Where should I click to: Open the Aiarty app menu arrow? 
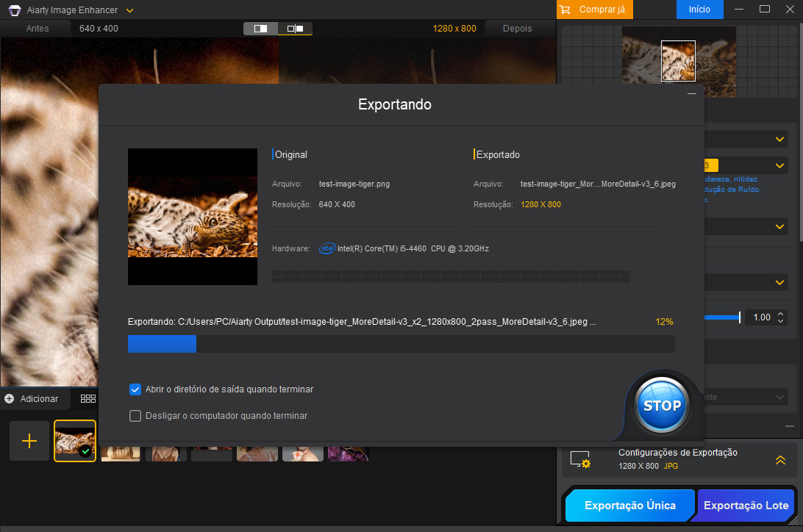(129, 10)
